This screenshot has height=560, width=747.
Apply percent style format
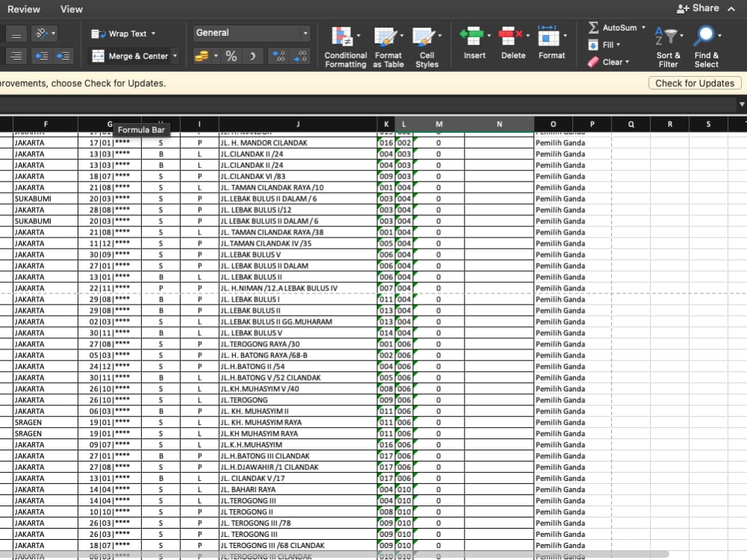click(x=231, y=56)
